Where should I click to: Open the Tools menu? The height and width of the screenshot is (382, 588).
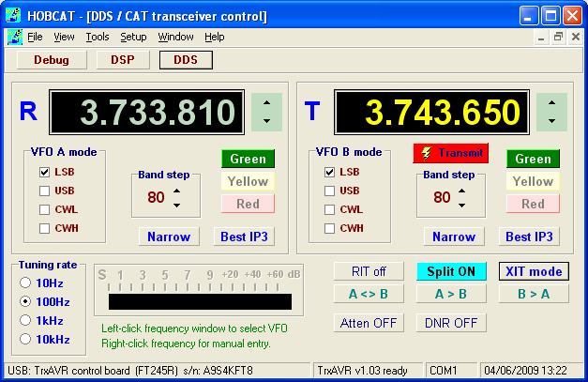coord(97,38)
